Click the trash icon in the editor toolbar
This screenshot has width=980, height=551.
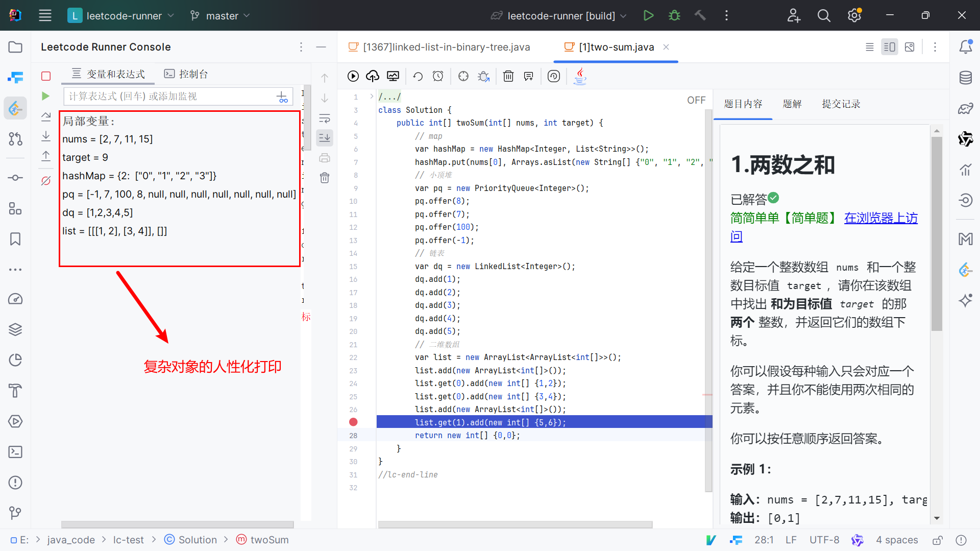tap(508, 77)
